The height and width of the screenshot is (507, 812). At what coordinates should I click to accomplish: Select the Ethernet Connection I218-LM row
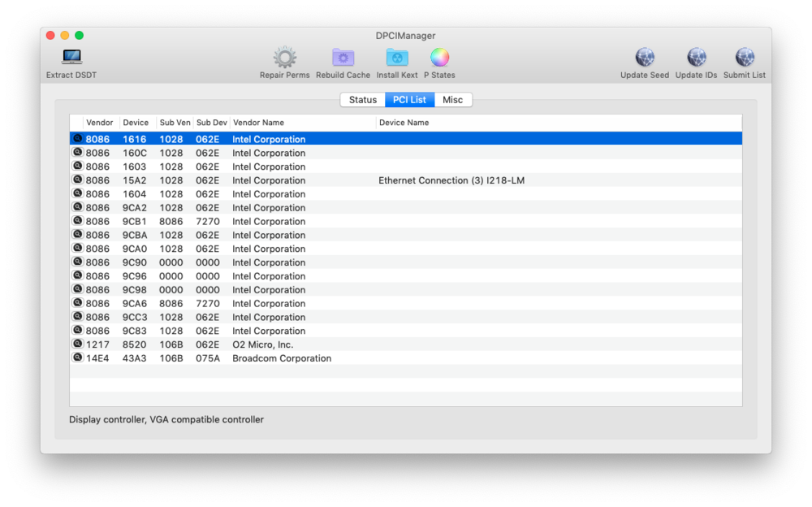[451, 180]
